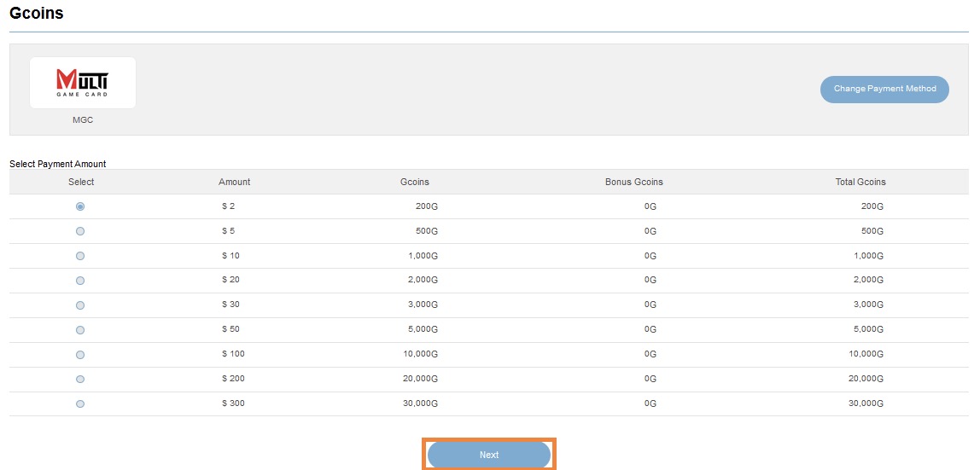Click the Bonus Gcoins column header

point(633,182)
